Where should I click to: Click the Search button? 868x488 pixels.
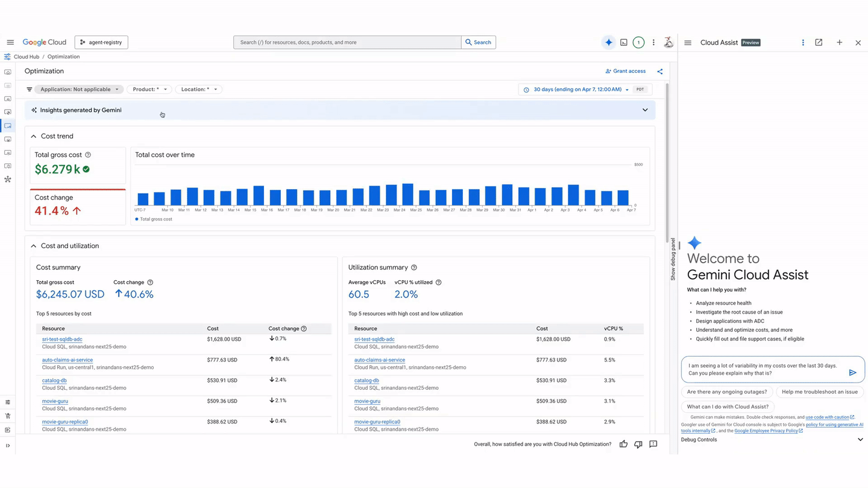coord(479,42)
